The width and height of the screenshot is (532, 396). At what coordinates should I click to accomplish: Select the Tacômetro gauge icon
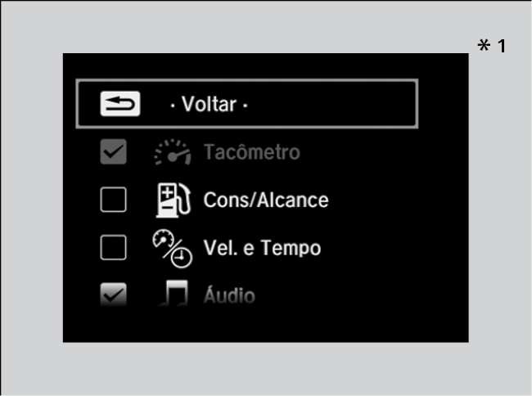pos(173,152)
